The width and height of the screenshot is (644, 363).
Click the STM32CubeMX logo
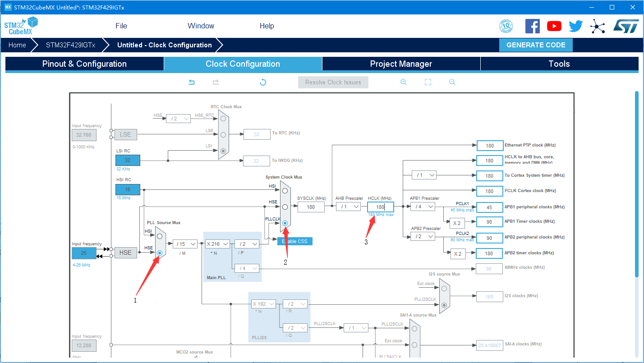[21, 26]
